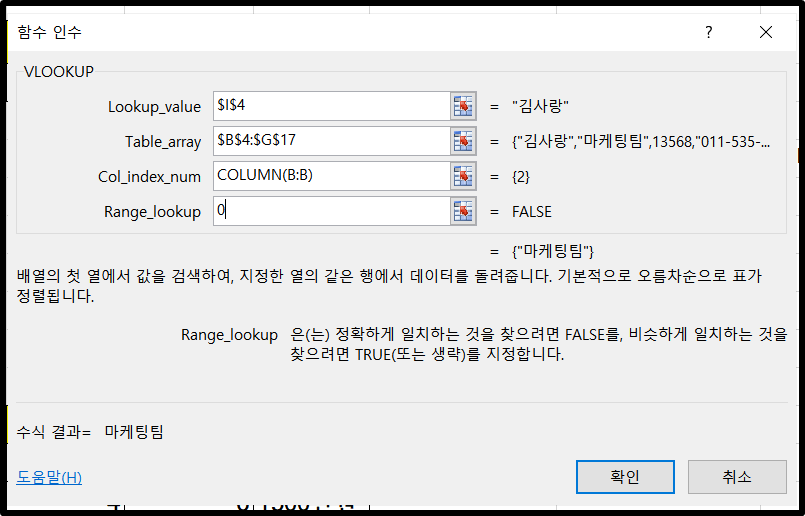Click the Range_lookup input field
Viewport: 805px width, 516px height.
tap(332, 211)
